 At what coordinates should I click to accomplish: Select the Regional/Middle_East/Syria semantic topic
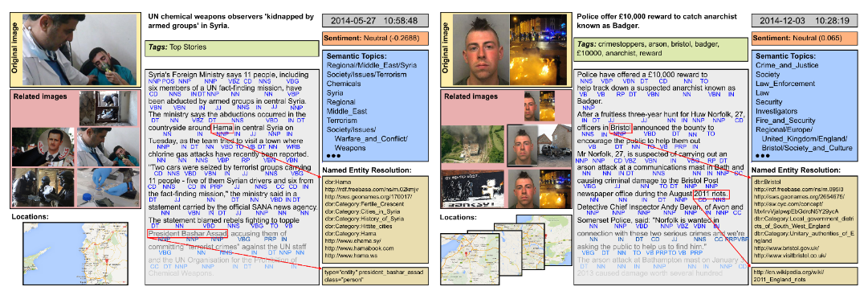point(372,65)
